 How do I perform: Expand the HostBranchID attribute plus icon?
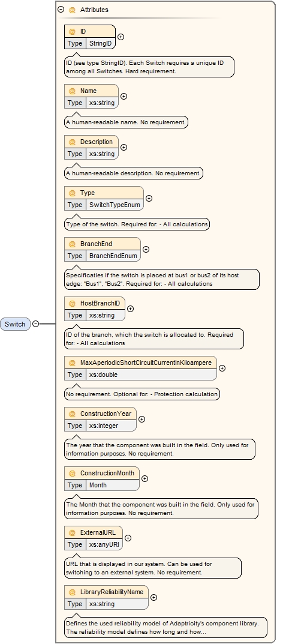point(131,309)
